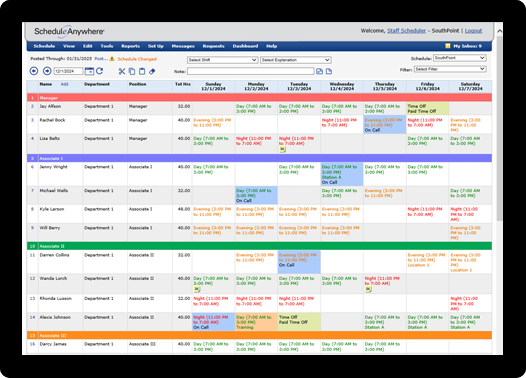Screen dimensions: 526x378
Task: Click into the Note text field
Action: [251, 71]
